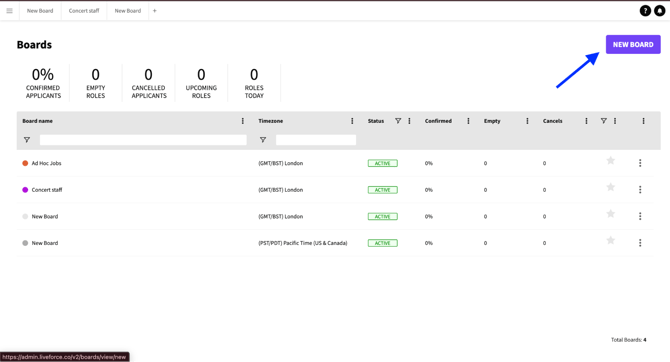Sort by the Confirmed column header
The width and height of the screenshot is (670, 362).
coord(438,121)
